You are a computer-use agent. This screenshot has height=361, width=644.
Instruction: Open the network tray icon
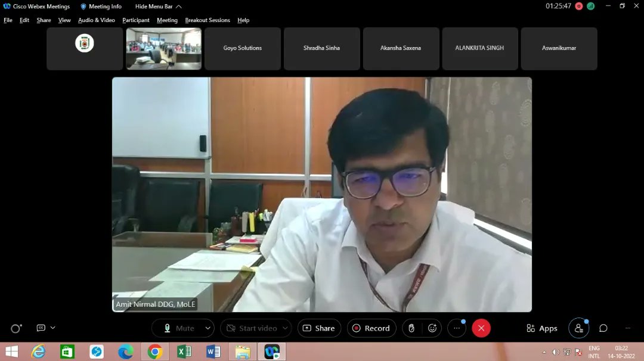[x=567, y=352]
